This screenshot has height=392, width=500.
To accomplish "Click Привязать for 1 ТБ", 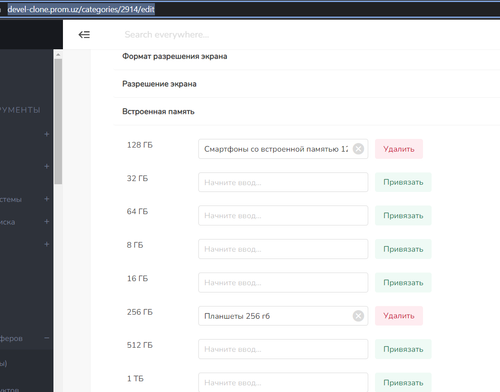I will [x=403, y=382].
